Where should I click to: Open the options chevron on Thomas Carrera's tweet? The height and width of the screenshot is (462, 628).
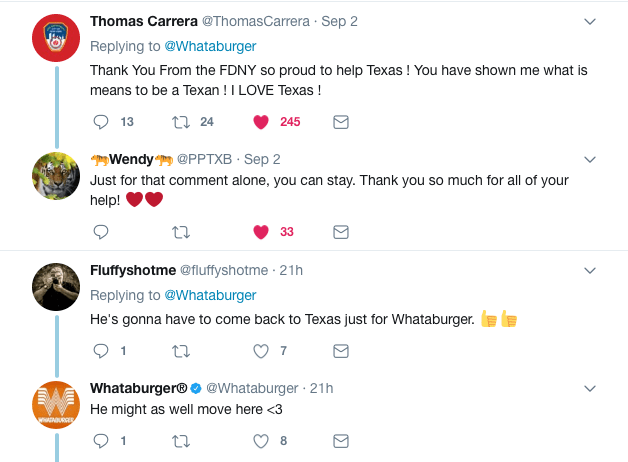click(x=590, y=21)
